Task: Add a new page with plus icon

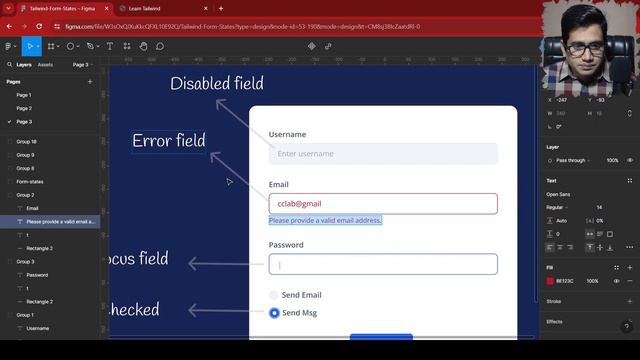Action: pyautogui.click(x=90, y=82)
